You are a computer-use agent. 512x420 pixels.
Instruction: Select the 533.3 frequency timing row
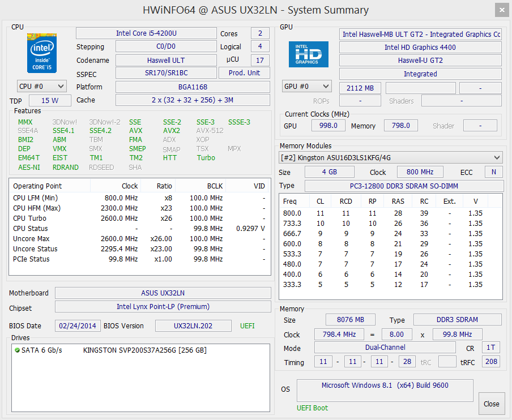(391, 254)
